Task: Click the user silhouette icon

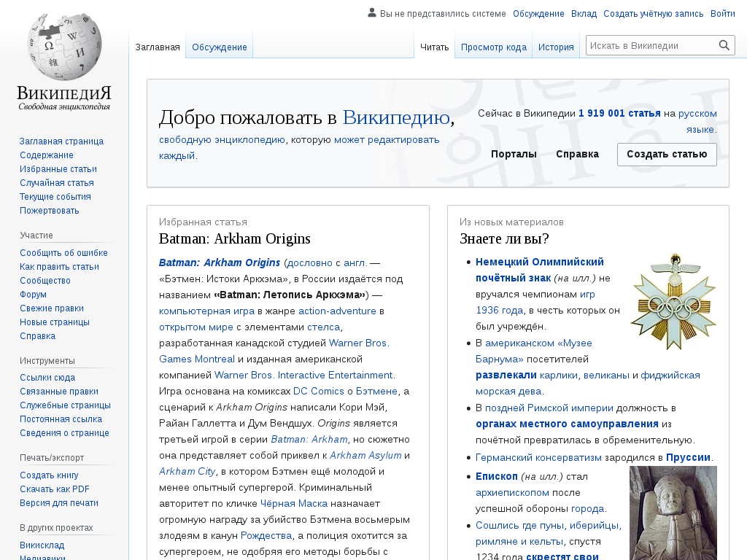Action: [372, 13]
